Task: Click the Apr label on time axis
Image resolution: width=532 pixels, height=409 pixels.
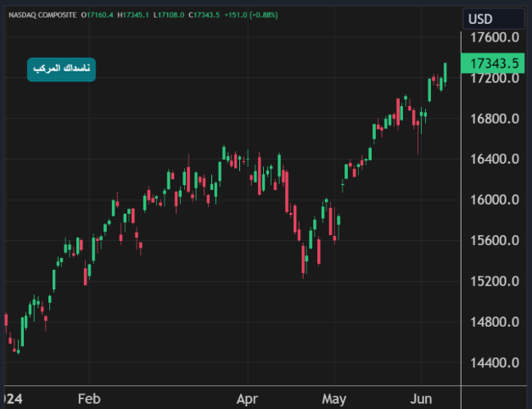Action: pyautogui.click(x=248, y=399)
